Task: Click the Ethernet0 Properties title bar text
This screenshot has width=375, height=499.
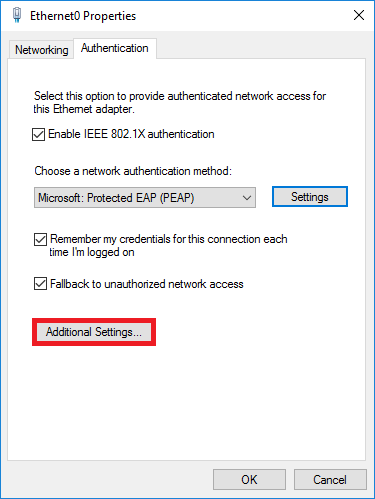Action: point(83,16)
